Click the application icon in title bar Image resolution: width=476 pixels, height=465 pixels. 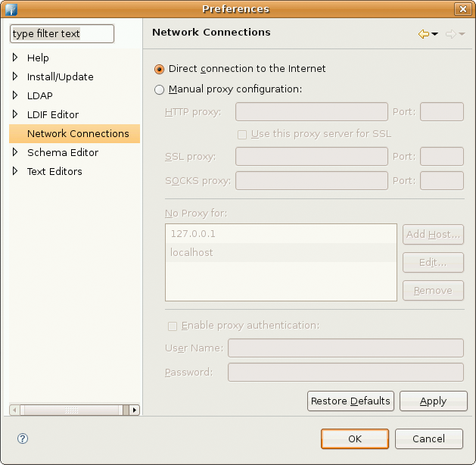pos(11,9)
